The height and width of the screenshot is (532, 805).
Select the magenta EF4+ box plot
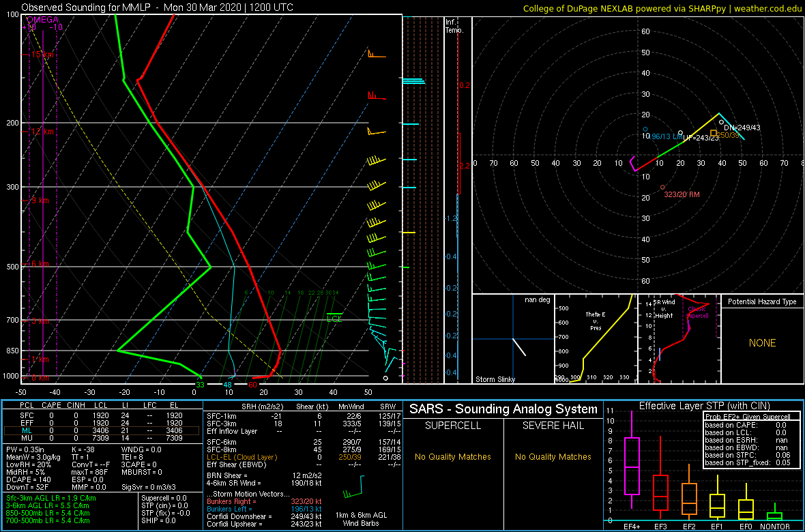[x=631, y=460]
